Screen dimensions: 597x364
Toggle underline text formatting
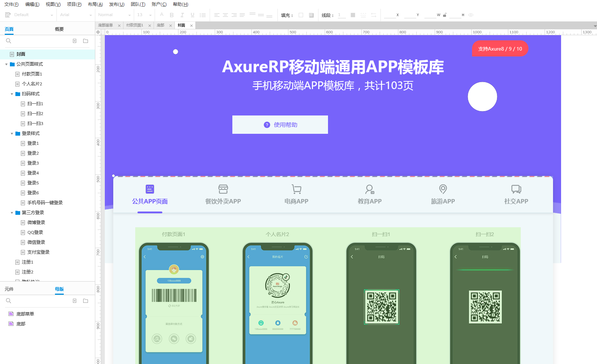[x=192, y=15]
